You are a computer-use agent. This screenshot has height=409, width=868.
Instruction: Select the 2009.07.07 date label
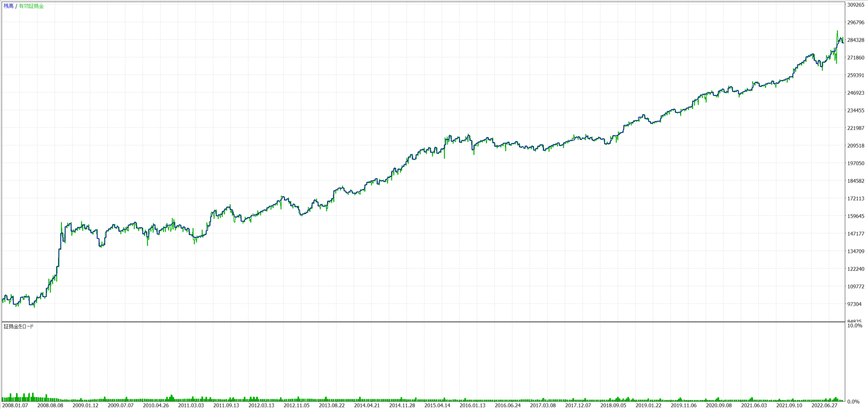pos(121,405)
